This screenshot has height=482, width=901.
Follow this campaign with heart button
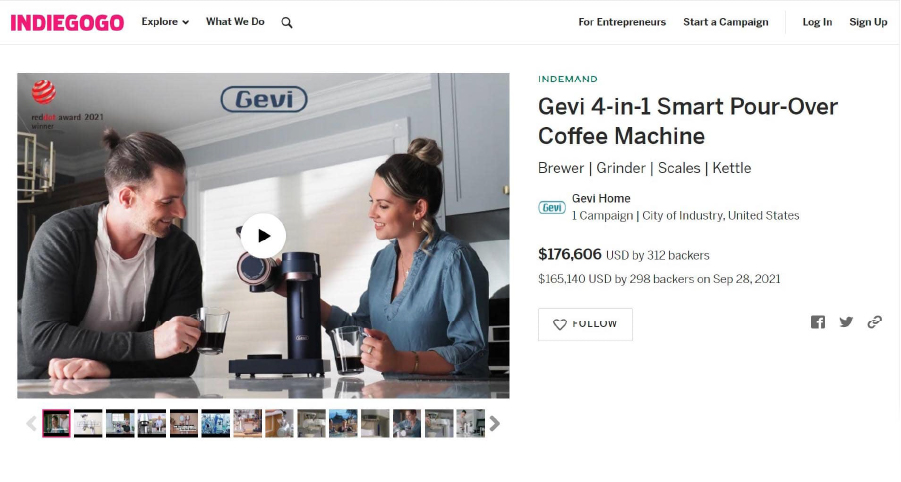point(585,324)
